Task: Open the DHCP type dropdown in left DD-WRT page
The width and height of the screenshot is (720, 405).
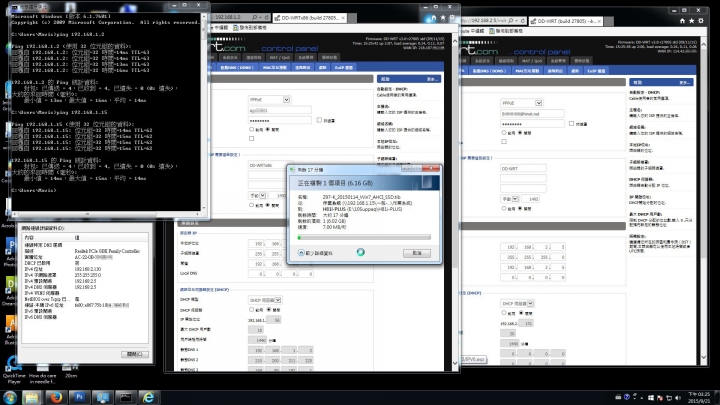Action: pyautogui.click(x=265, y=300)
